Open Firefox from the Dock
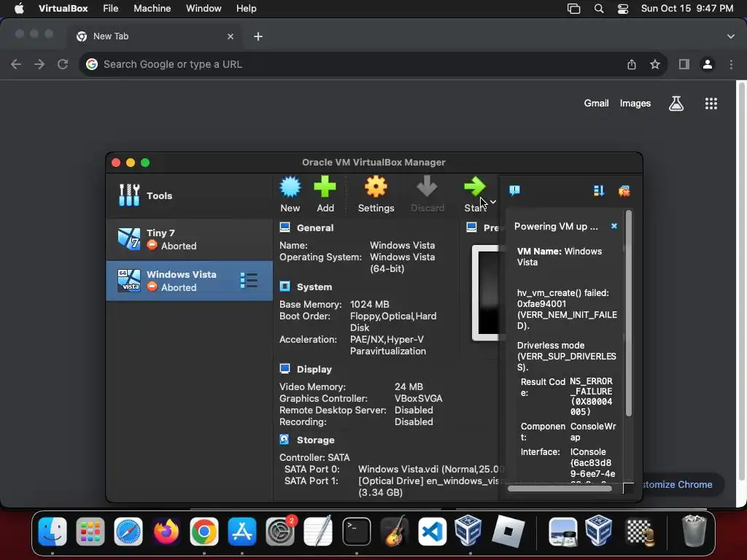The image size is (747, 560). point(166,532)
